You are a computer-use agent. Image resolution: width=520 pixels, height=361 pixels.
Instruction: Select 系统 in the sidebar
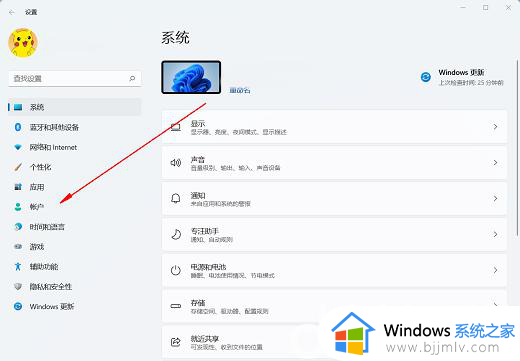click(x=75, y=107)
